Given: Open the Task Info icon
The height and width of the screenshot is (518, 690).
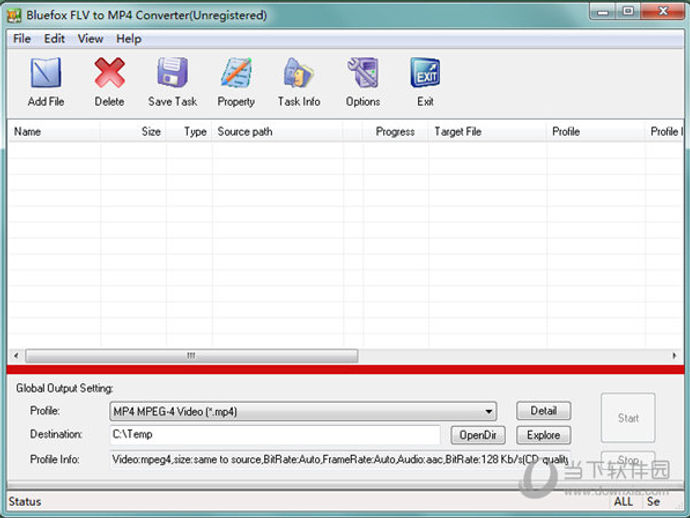Looking at the screenshot, I should [x=299, y=73].
